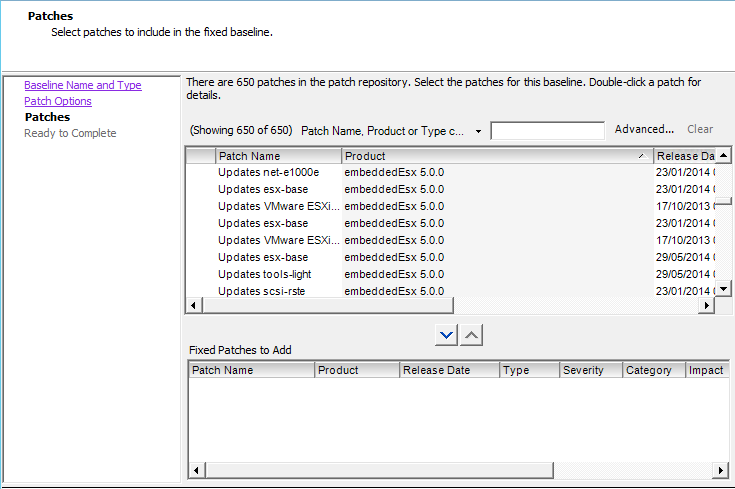Viewport: 735px width, 489px height.
Task: Select the Updates tools-light patch row
Action: (x=264, y=274)
